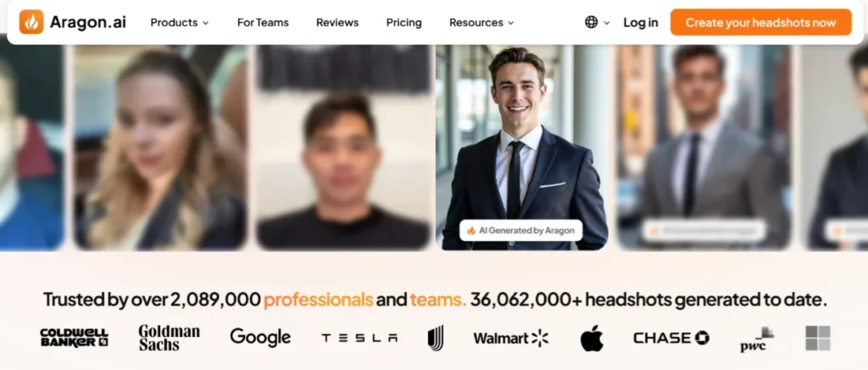This screenshot has width=868, height=370.
Task: Expand the Products dropdown menu
Action: pos(180,23)
